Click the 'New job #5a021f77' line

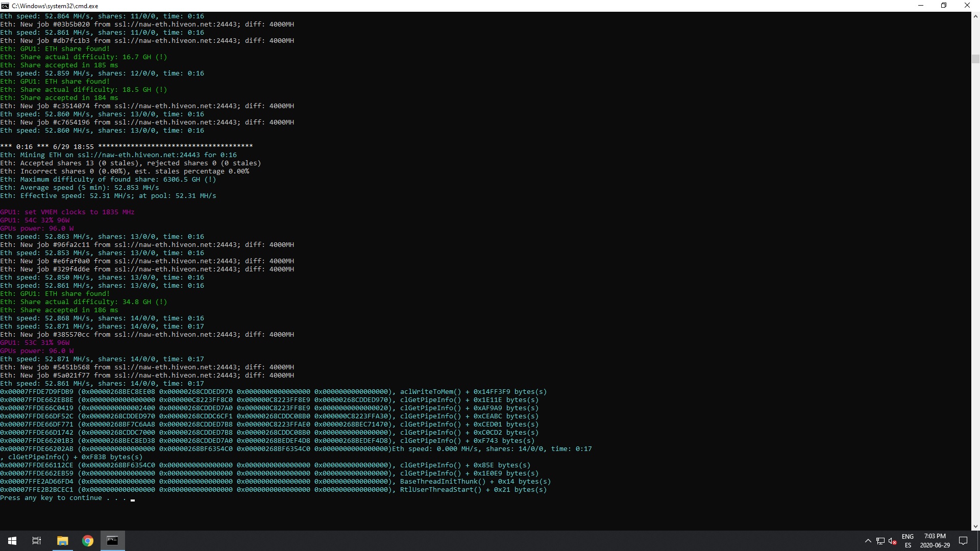point(147,375)
